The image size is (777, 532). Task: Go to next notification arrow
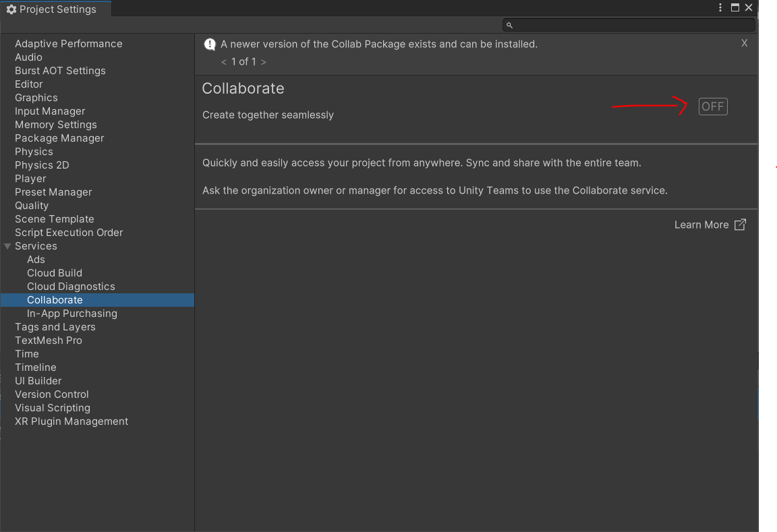pos(263,62)
